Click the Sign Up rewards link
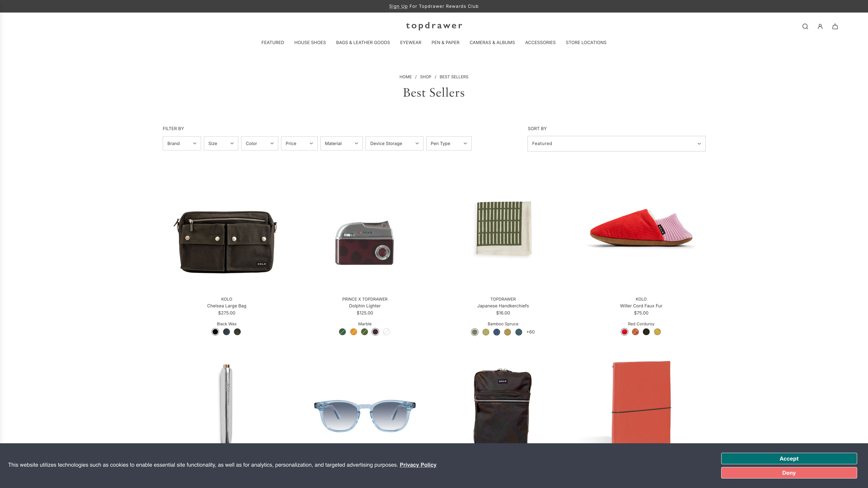The width and height of the screenshot is (868, 488). click(398, 6)
